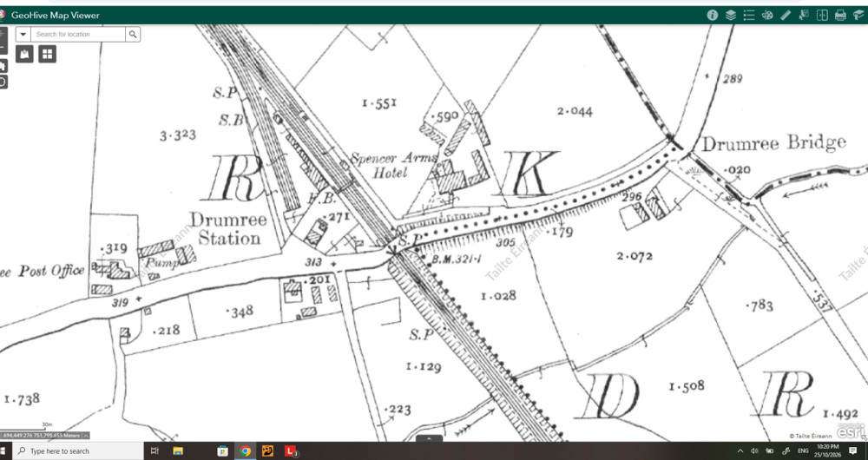Viewport: 868px width, 460px height.
Task: Open the grid bookmarks icon
Action: 47,54
